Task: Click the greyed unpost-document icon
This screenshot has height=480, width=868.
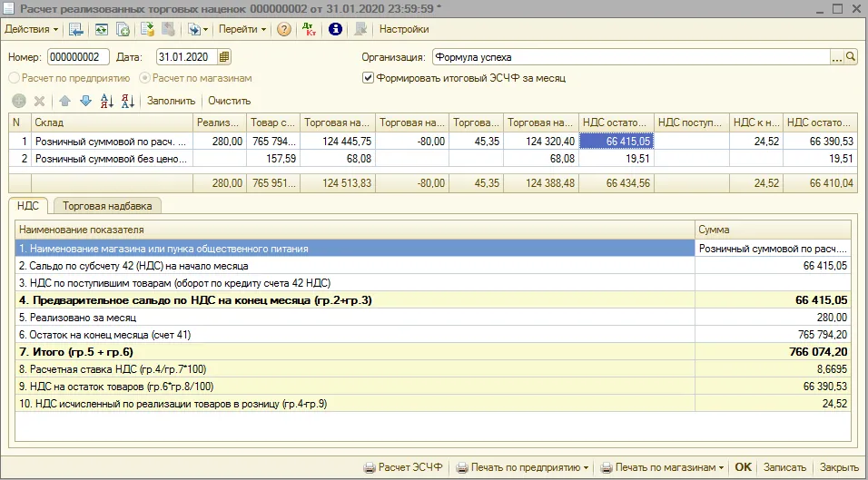Action: click(x=168, y=29)
